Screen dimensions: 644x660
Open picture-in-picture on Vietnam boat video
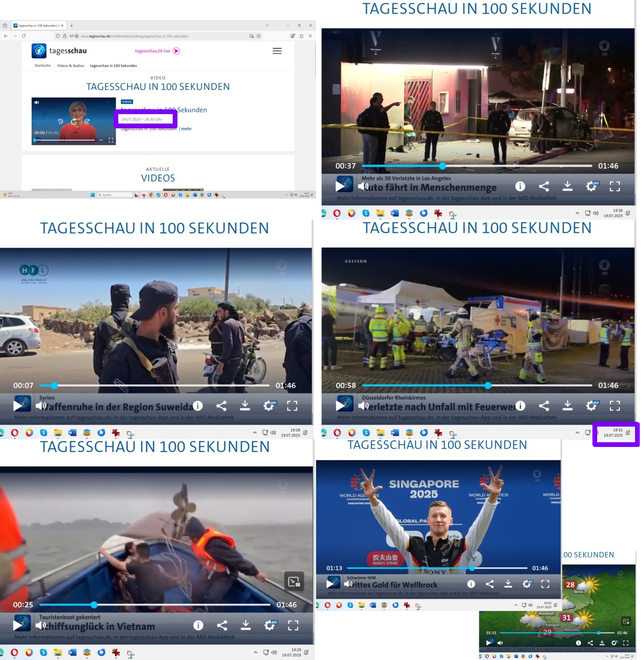pyautogui.click(x=294, y=581)
